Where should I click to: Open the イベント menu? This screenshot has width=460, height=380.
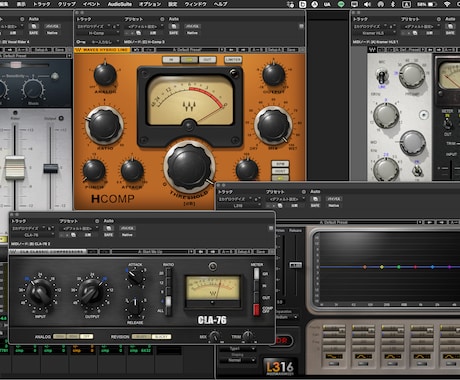click(x=91, y=4)
